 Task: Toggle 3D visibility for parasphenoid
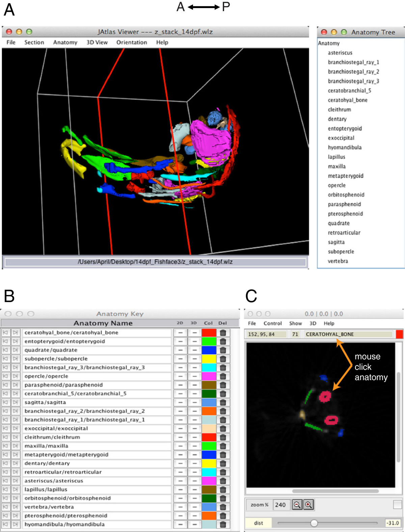(194, 385)
